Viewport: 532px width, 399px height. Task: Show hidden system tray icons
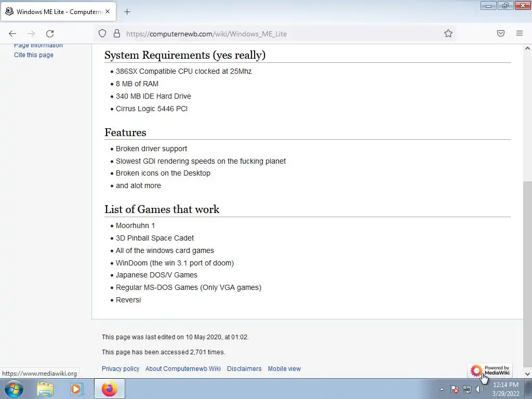point(442,389)
